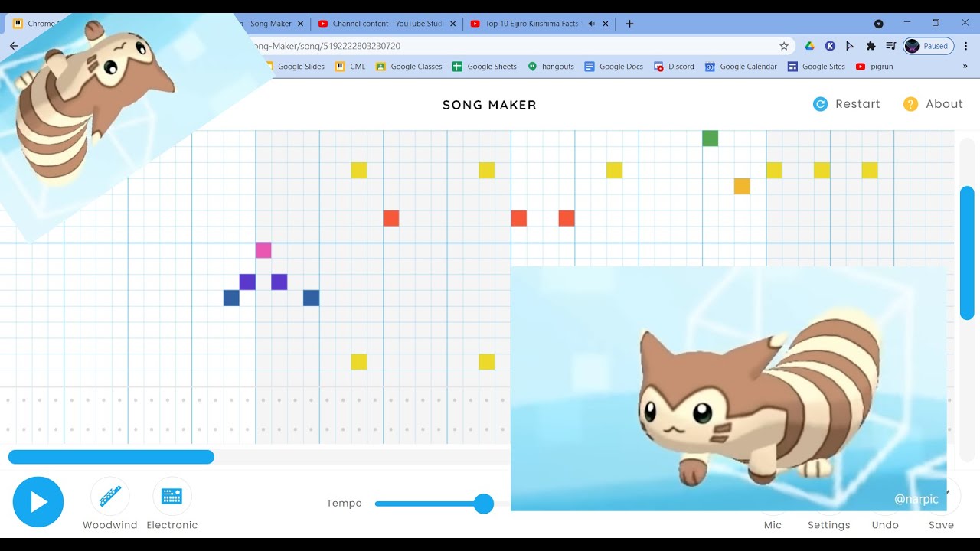The width and height of the screenshot is (980, 551).
Task: Click the Paused profile button
Action: pyautogui.click(x=929, y=46)
